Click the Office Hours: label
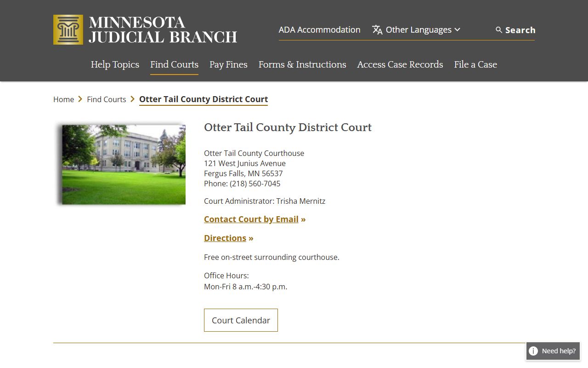The height and width of the screenshot is (368, 588). tap(226, 276)
